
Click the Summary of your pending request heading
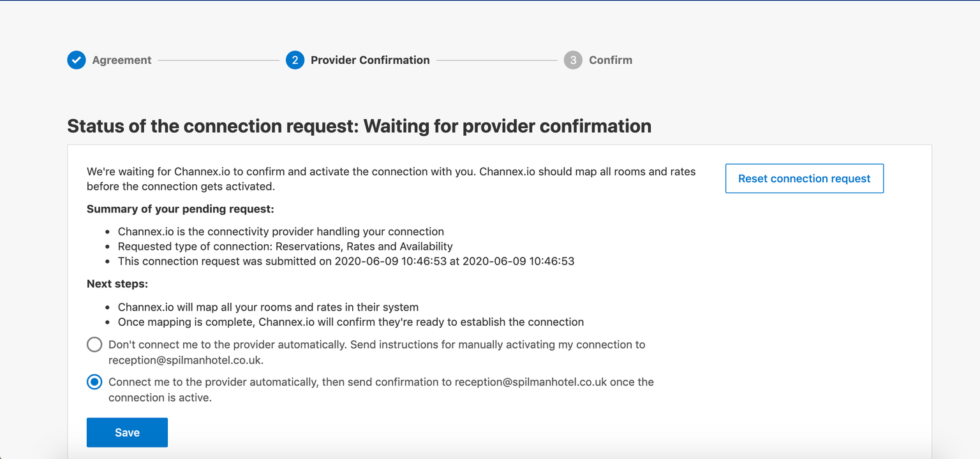point(181,209)
